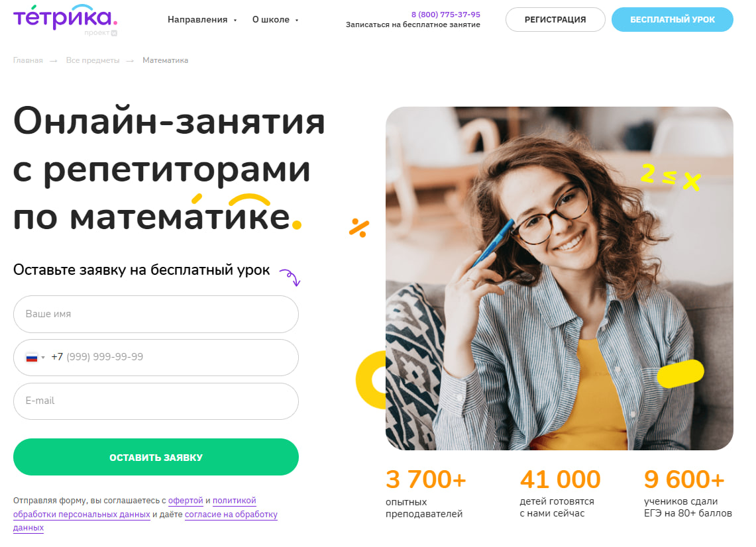
Task: Expand the О школе menu
Action: tap(276, 20)
